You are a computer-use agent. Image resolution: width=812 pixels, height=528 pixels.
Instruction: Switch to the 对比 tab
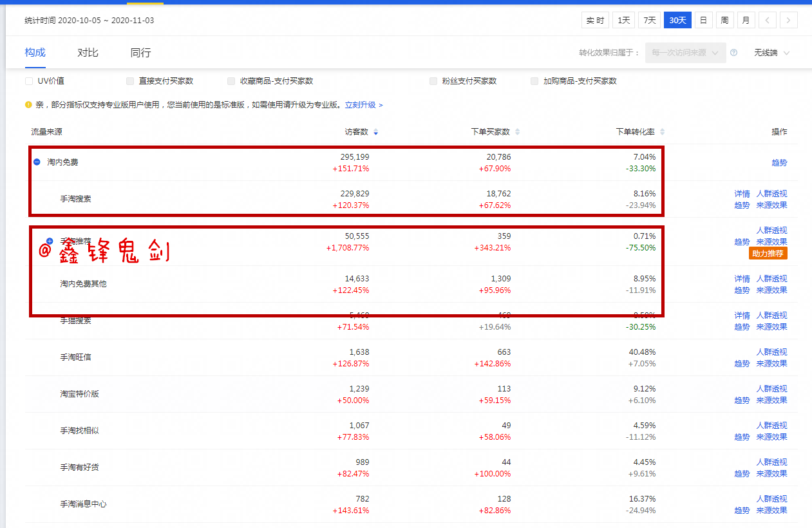tap(88, 53)
